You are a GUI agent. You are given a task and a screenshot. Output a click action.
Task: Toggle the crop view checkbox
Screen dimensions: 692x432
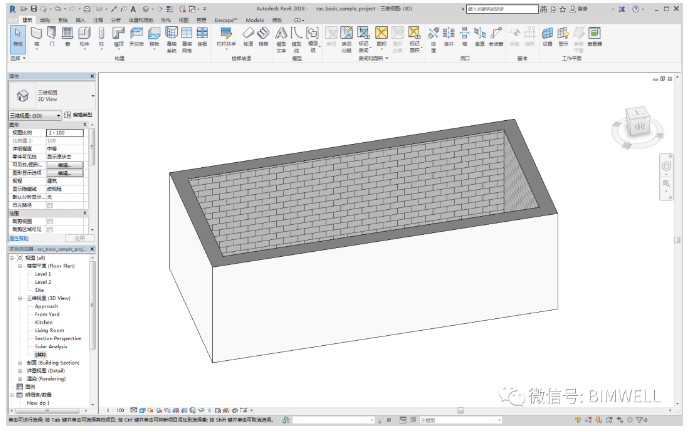50,220
